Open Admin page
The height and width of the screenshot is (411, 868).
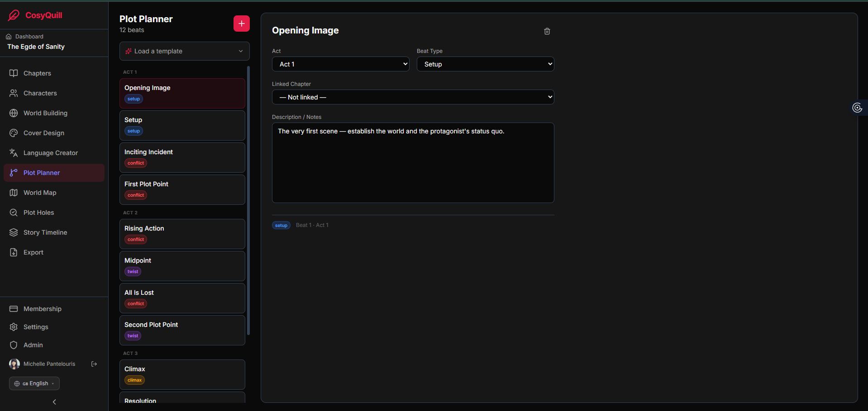pos(54,345)
